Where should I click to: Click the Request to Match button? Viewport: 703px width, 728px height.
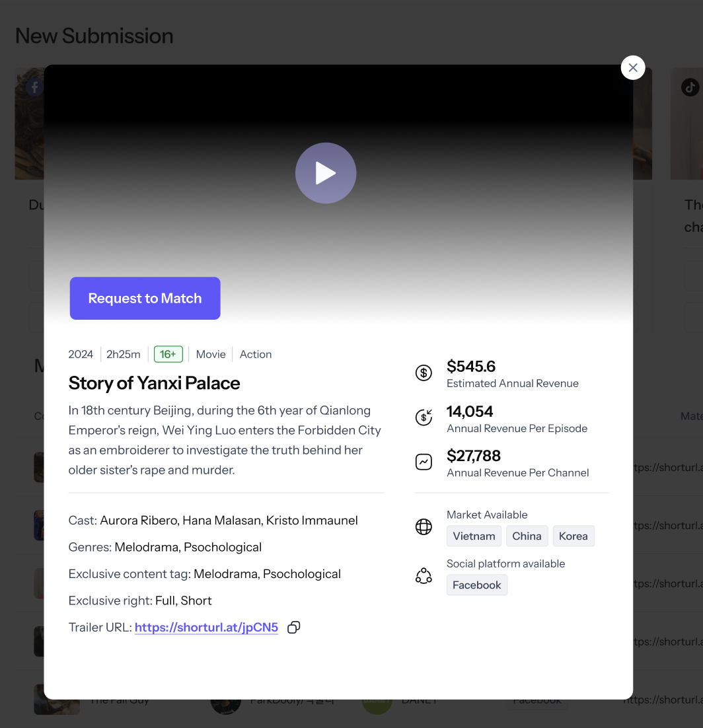coord(145,298)
